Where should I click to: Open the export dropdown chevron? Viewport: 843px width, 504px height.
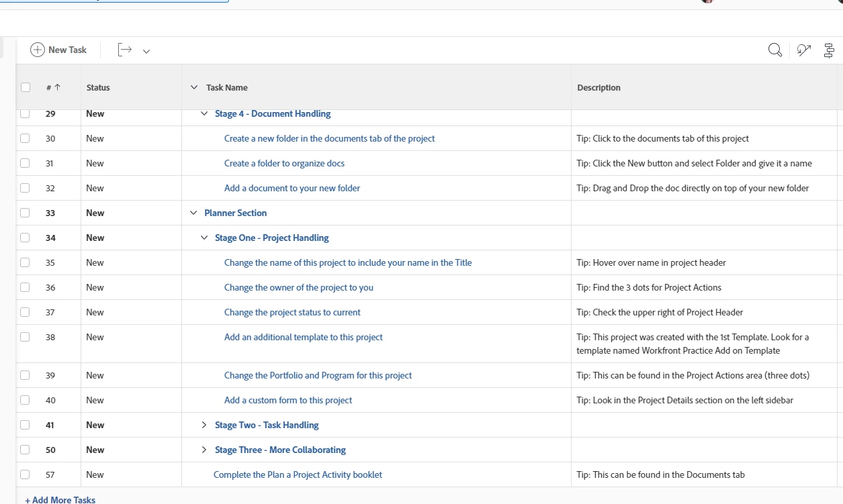pyautogui.click(x=146, y=51)
